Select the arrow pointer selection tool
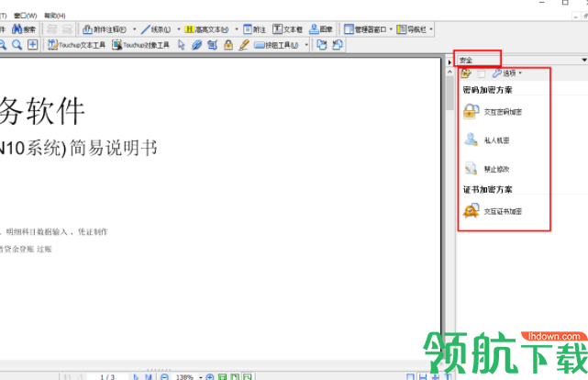This screenshot has height=380, width=588. [182, 45]
